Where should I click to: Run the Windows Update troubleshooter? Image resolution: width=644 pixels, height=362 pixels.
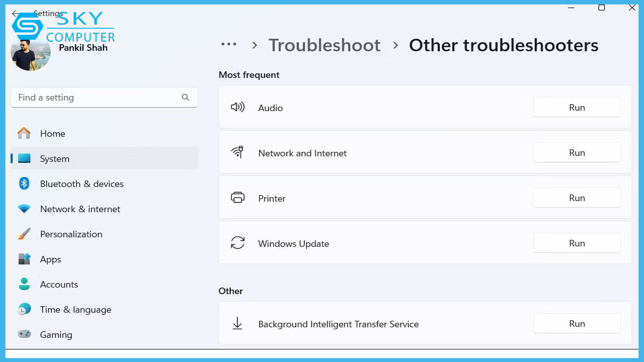[577, 243]
